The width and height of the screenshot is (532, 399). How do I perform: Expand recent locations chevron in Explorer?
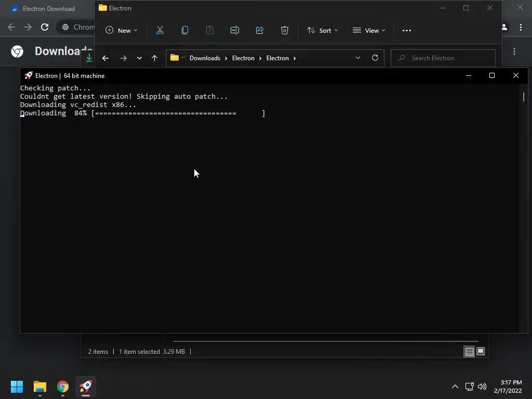139,58
